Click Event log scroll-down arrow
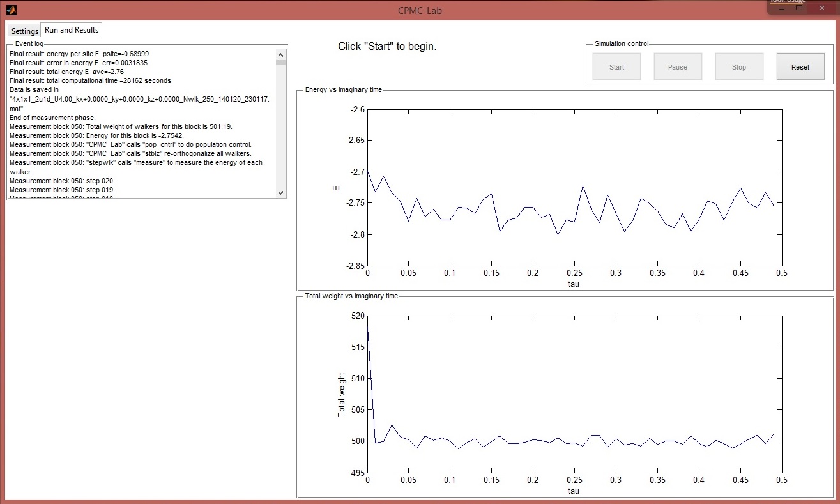This screenshot has width=840, height=504. pyautogui.click(x=281, y=192)
